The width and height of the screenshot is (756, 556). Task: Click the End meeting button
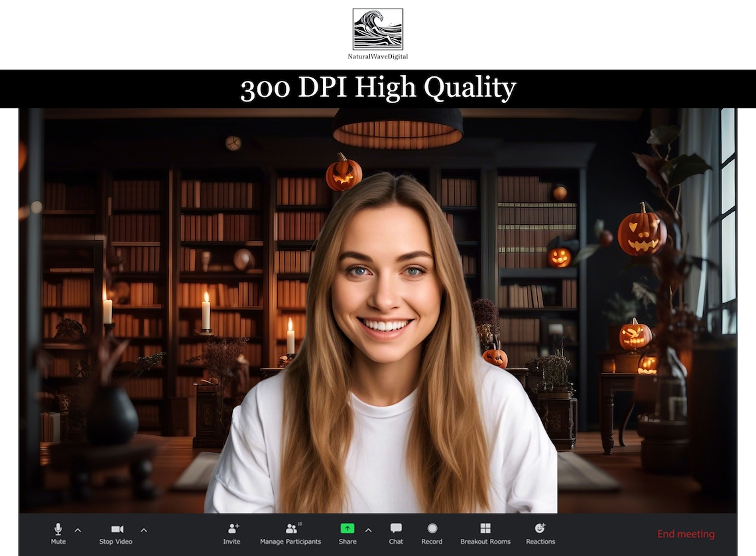click(686, 534)
